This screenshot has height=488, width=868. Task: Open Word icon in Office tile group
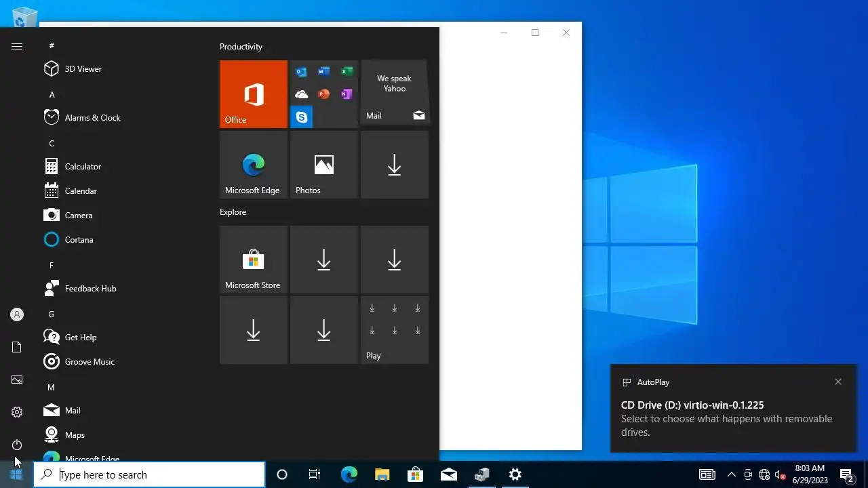point(324,72)
